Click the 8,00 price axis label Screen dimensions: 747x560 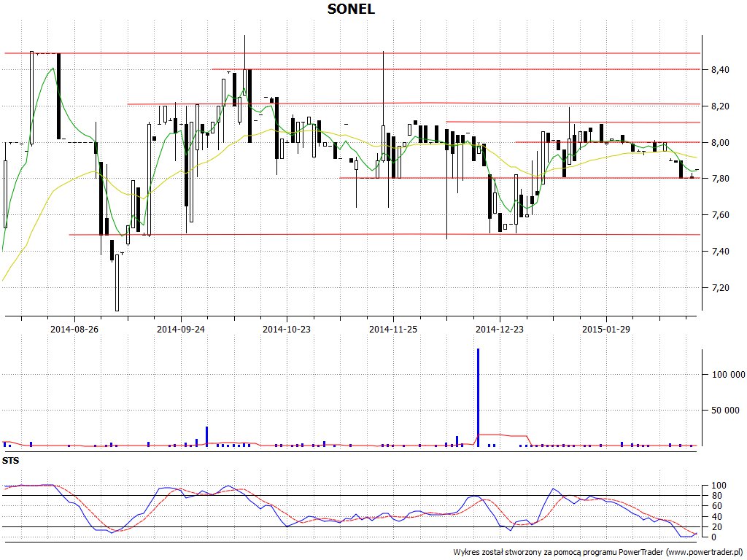click(x=720, y=142)
